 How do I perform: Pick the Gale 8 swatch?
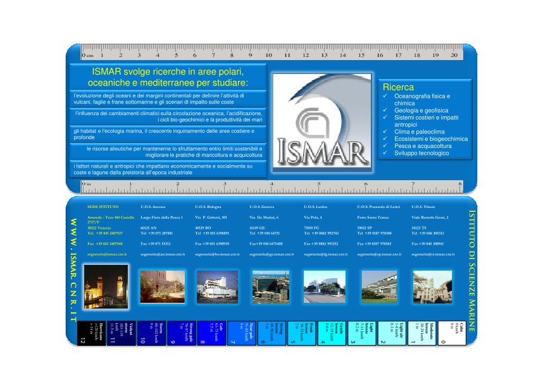coord(211,333)
